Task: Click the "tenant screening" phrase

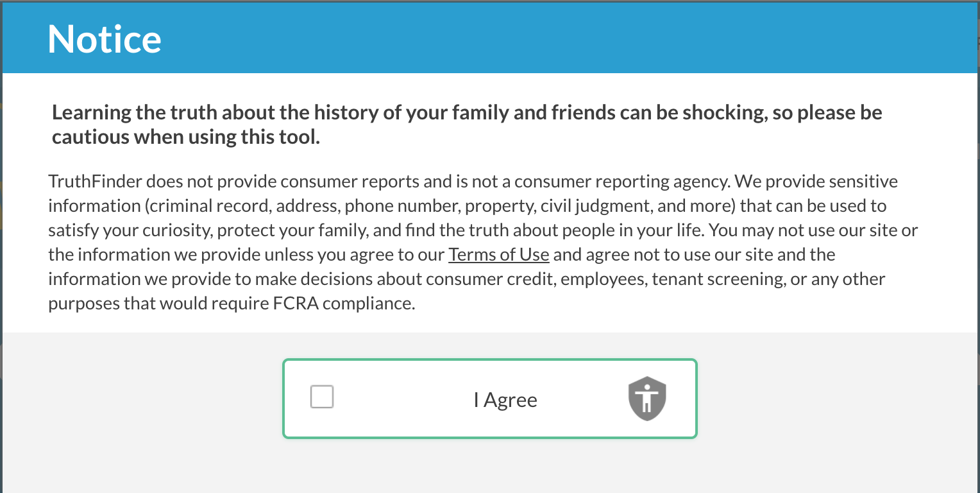Action: 714,279
